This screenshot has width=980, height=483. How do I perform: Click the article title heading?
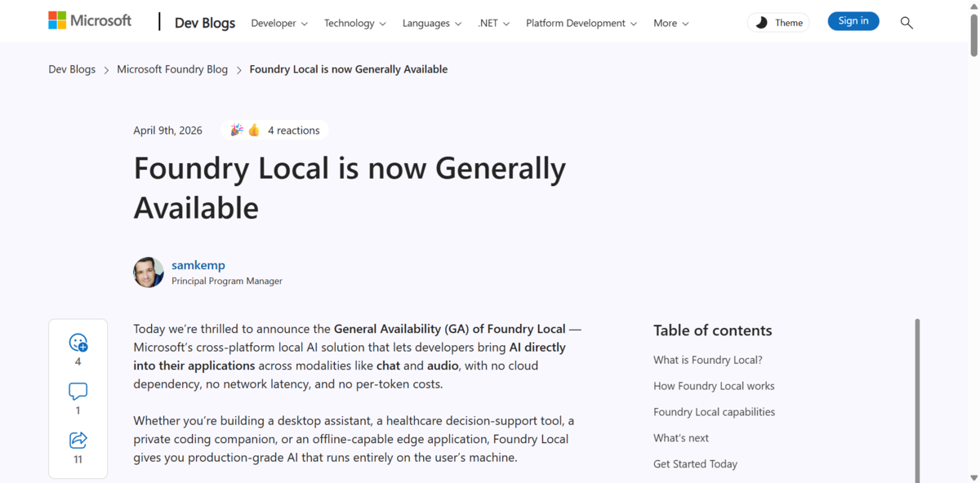(x=350, y=188)
